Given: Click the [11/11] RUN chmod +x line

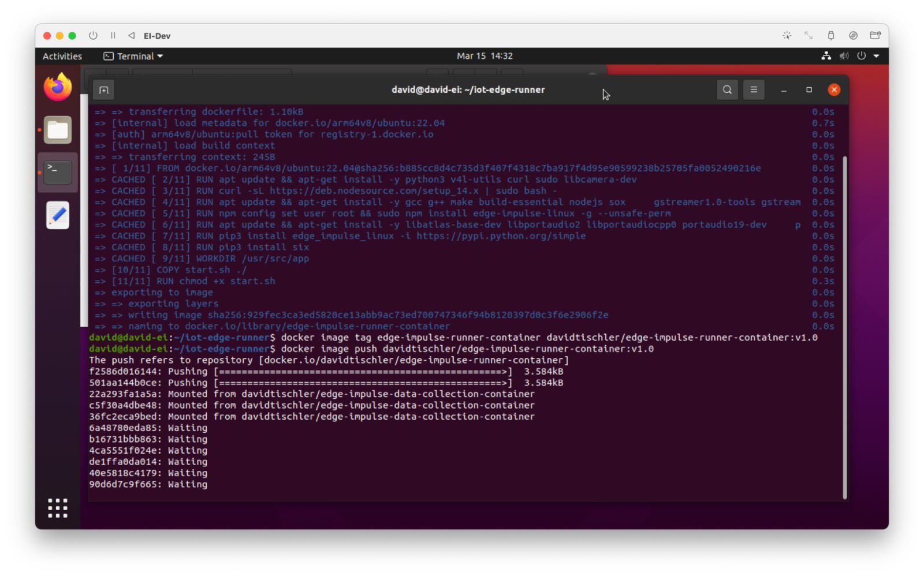Looking at the screenshot, I should click(x=185, y=281).
